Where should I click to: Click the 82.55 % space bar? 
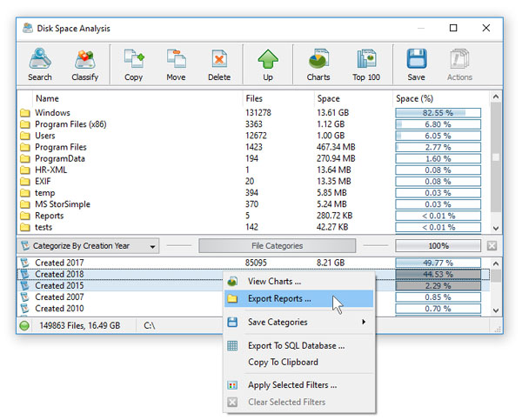438,113
